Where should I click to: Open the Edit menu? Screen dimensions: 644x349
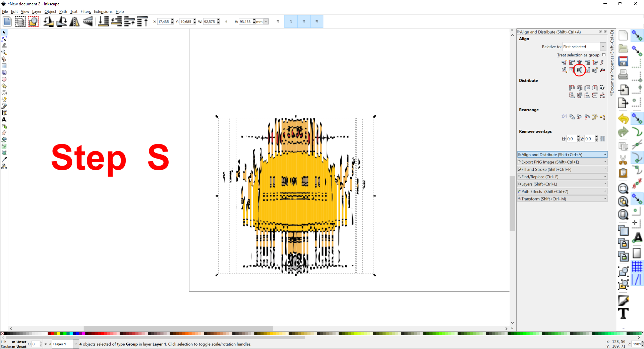pos(14,11)
